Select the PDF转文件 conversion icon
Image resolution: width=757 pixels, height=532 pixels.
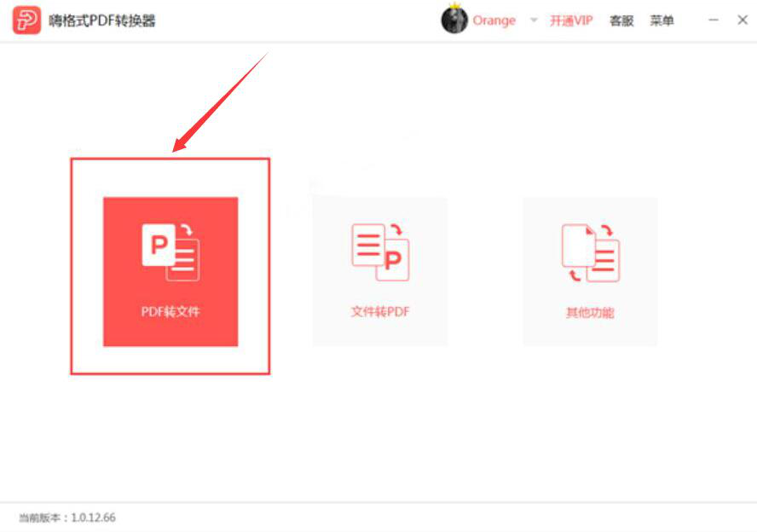170,252
